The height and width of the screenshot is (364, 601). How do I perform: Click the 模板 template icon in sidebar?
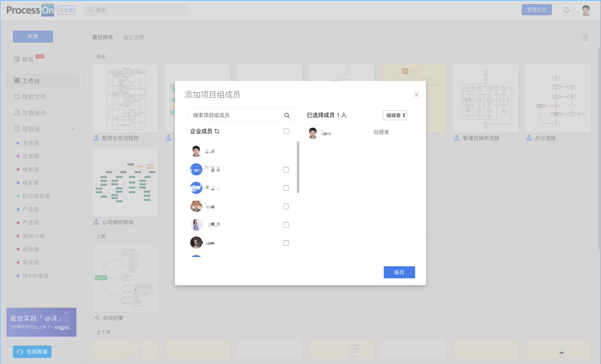17,60
